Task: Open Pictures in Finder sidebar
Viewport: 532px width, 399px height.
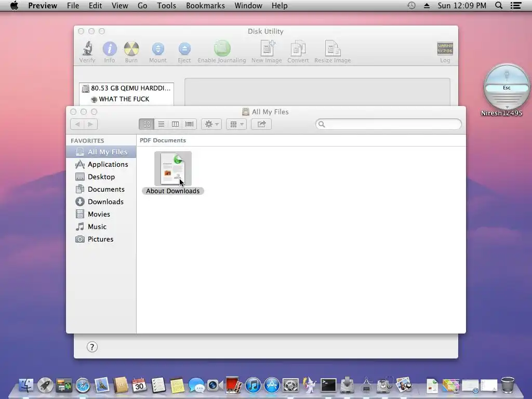Action: tap(101, 239)
